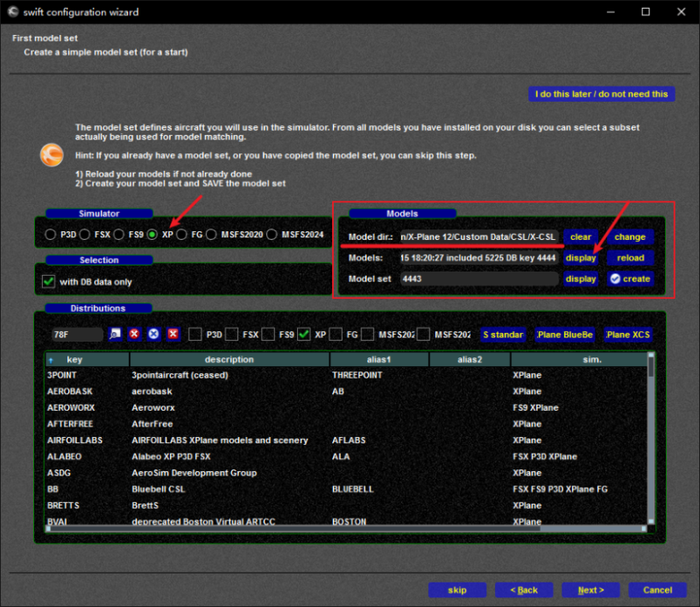The image size is (700, 607).
Task: Click the plus icon in the table header corner
Action: (x=50, y=359)
